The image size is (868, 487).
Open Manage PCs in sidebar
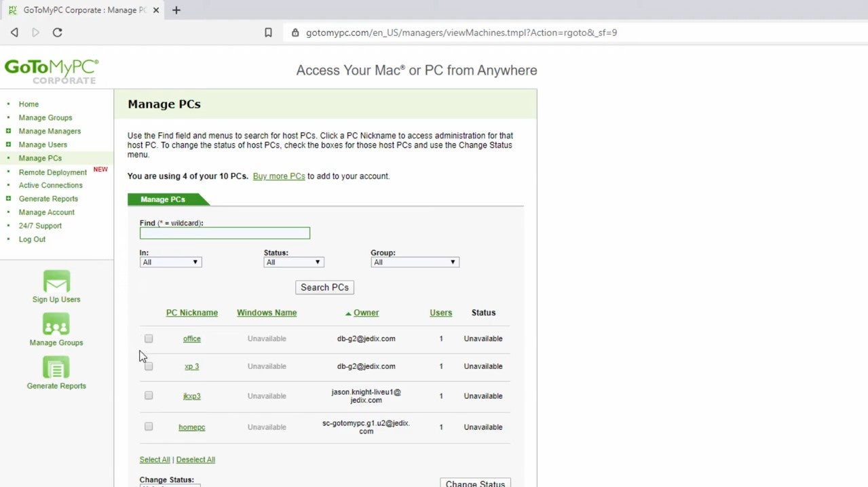click(40, 158)
